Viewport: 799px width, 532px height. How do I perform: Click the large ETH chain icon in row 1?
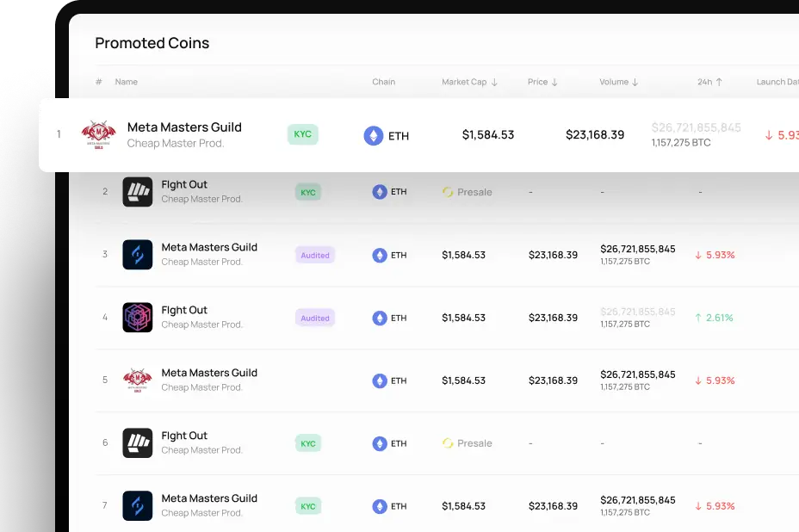click(x=374, y=135)
